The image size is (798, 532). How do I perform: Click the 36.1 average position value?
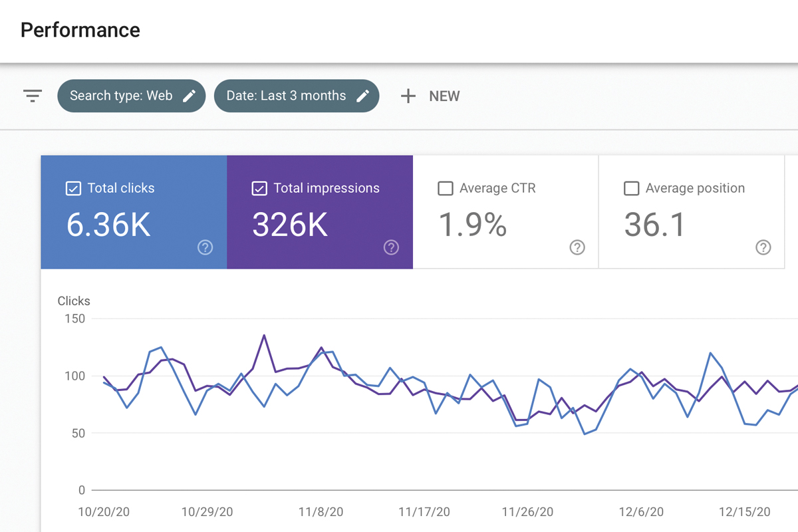[654, 225]
